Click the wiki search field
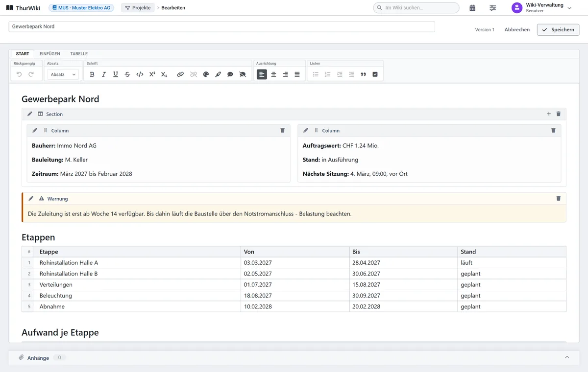 [416, 8]
